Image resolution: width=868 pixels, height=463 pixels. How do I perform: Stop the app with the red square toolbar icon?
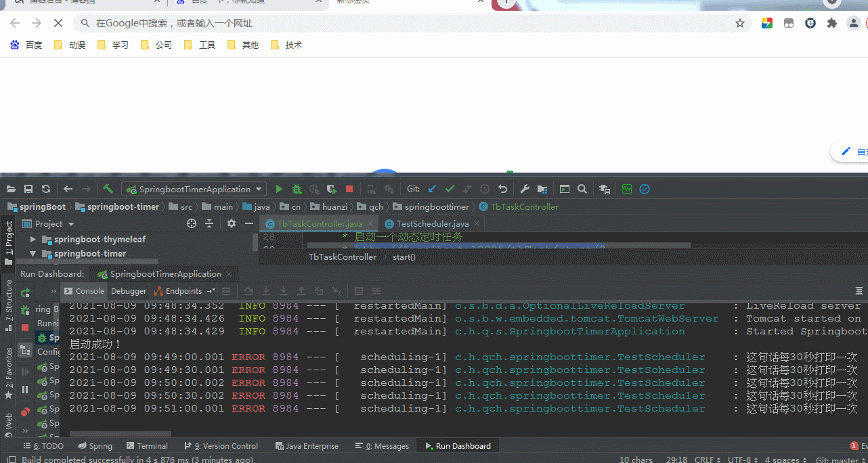pyautogui.click(x=349, y=190)
